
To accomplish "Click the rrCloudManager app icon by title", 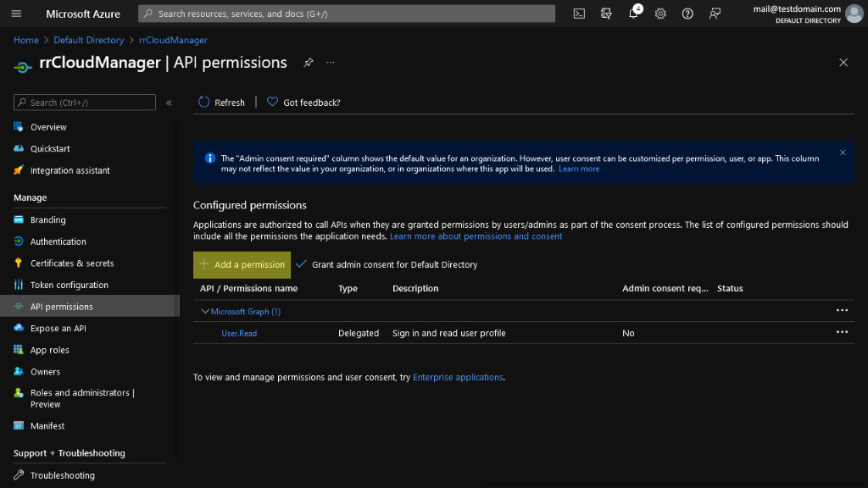I will (23, 67).
